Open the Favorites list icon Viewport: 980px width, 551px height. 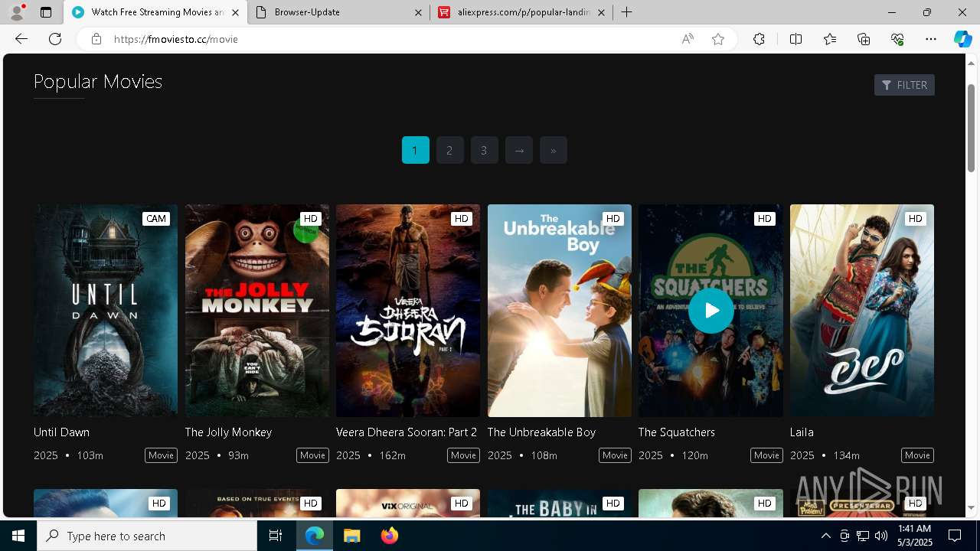click(x=830, y=39)
